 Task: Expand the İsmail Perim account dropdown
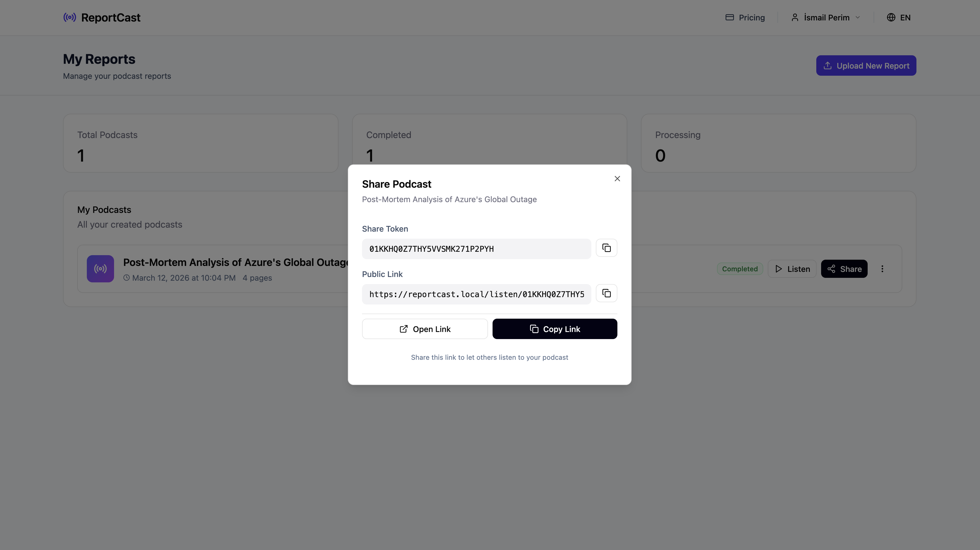(857, 18)
